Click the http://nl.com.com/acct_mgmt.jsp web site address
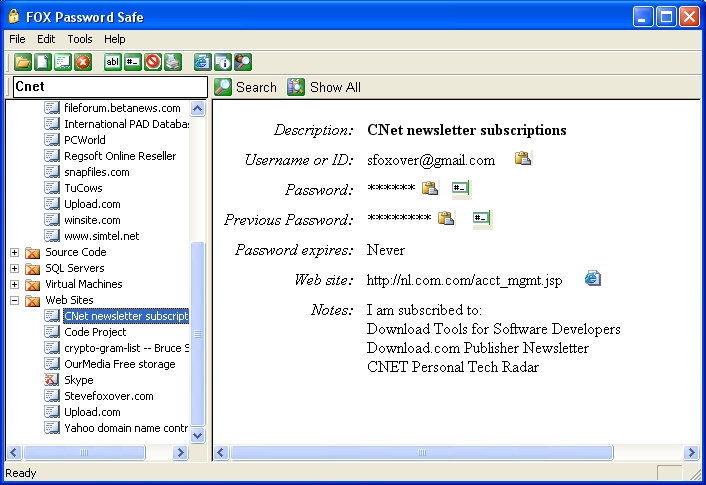Image resolution: width=706 pixels, height=485 pixels. coord(464,281)
